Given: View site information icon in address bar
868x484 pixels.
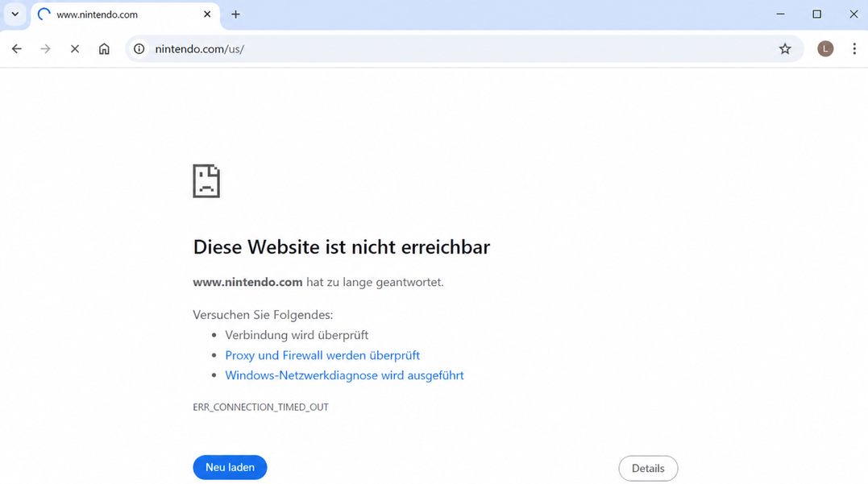Looking at the screenshot, I should [139, 48].
